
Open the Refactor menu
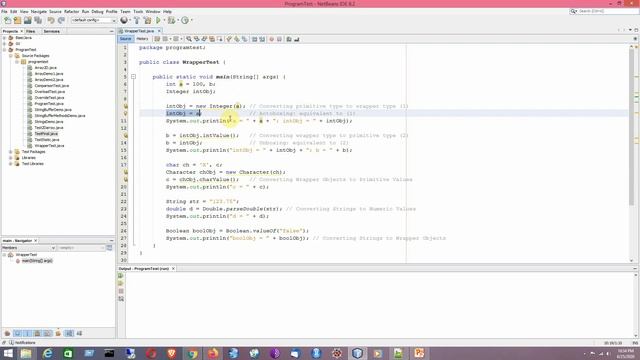[71, 11]
